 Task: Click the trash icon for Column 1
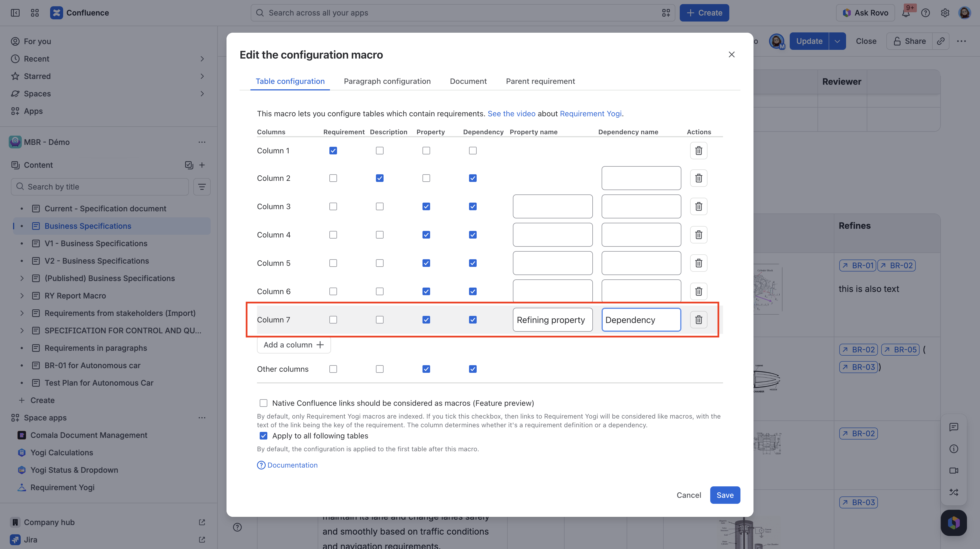coord(699,151)
